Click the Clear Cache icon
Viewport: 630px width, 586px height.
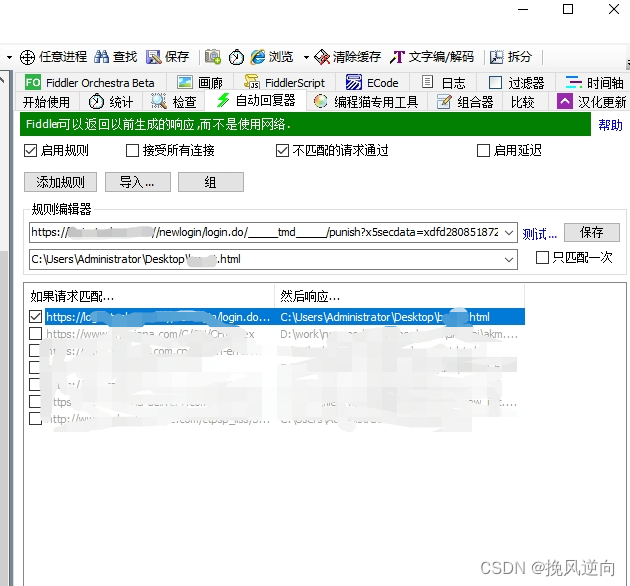[x=322, y=57]
